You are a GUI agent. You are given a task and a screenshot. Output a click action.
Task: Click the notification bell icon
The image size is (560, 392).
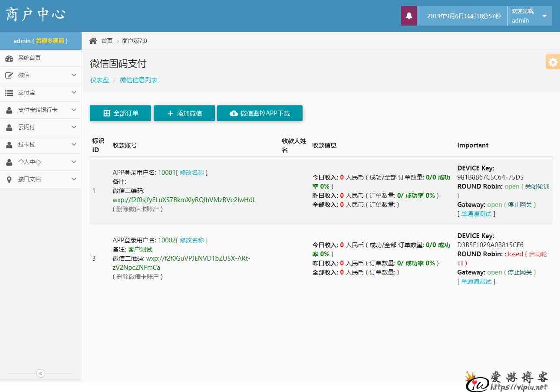[409, 16]
